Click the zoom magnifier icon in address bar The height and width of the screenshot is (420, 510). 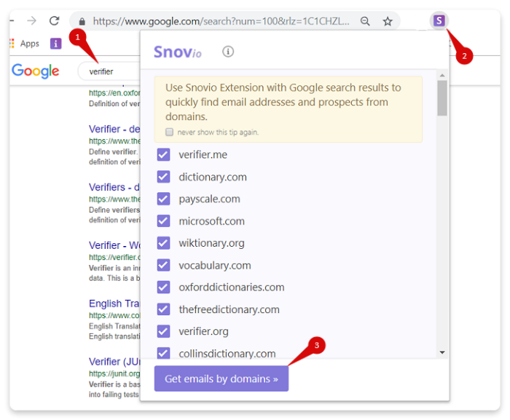(365, 21)
